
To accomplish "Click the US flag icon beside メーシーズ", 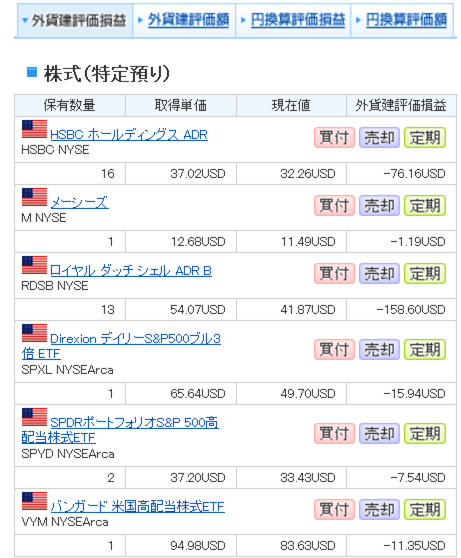I will tap(34, 197).
